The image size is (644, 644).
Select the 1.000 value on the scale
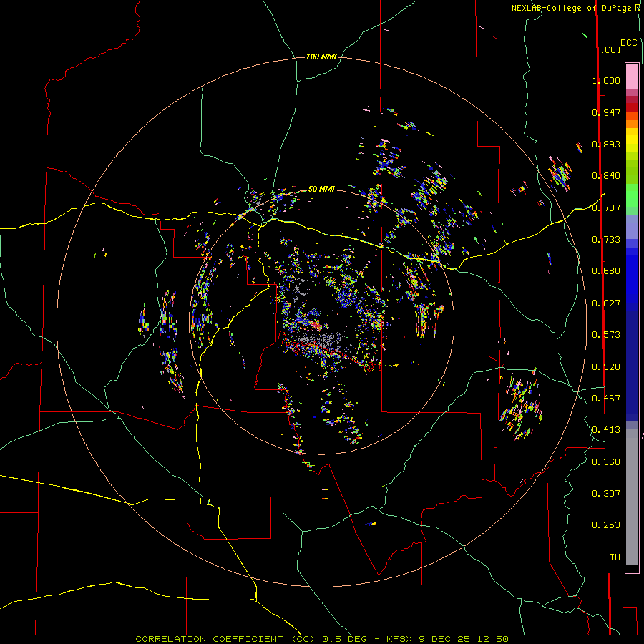coord(606,80)
